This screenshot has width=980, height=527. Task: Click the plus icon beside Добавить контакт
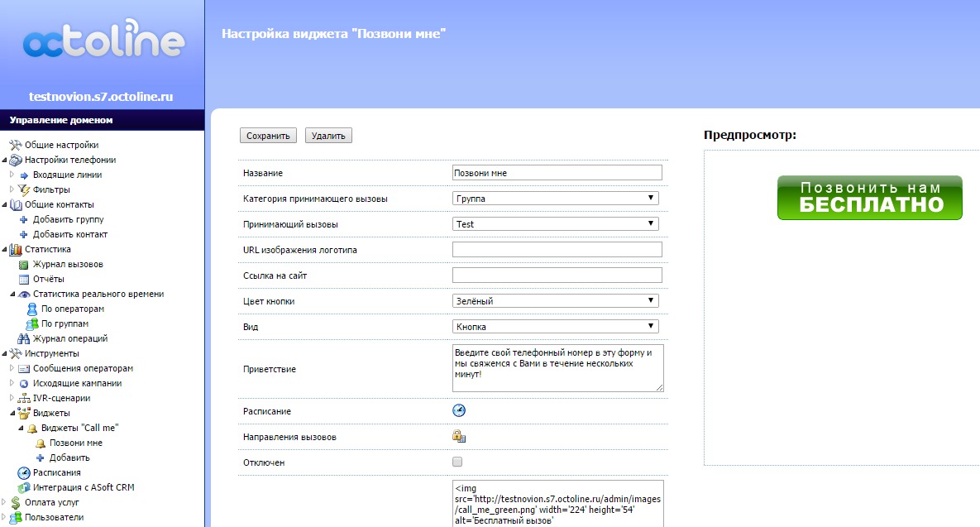(x=24, y=234)
